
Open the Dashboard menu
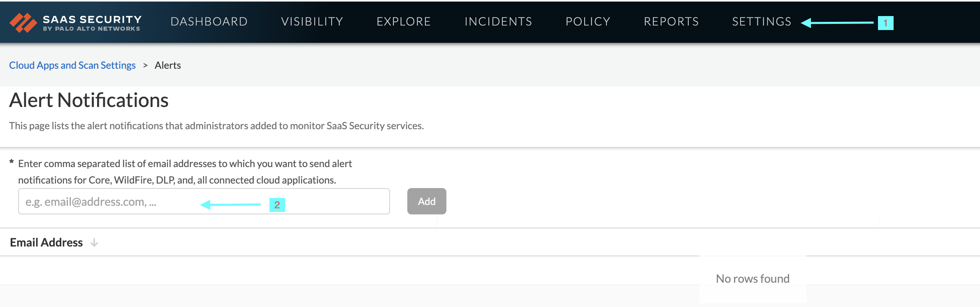pyautogui.click(x=209, y=22)
